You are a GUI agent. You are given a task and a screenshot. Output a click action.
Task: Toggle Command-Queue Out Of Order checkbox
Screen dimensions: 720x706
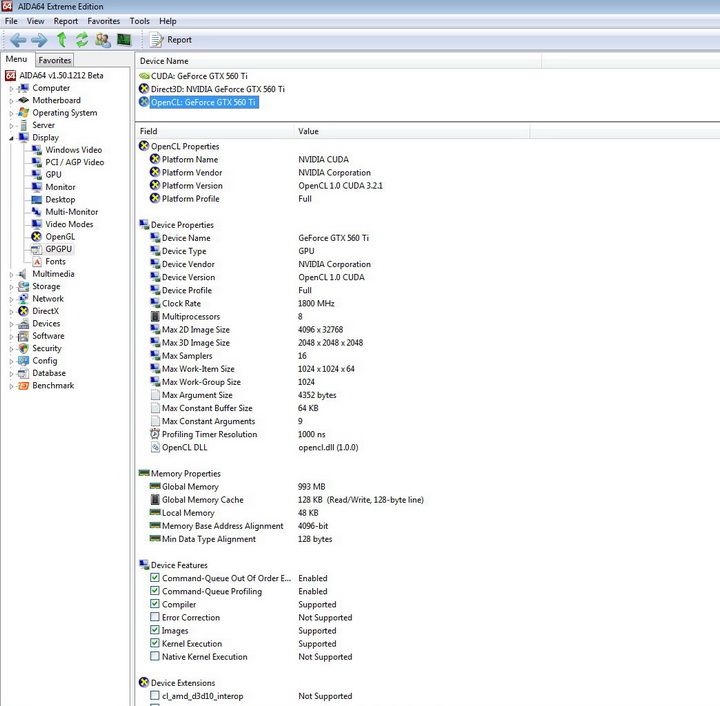tap(155, 578)
